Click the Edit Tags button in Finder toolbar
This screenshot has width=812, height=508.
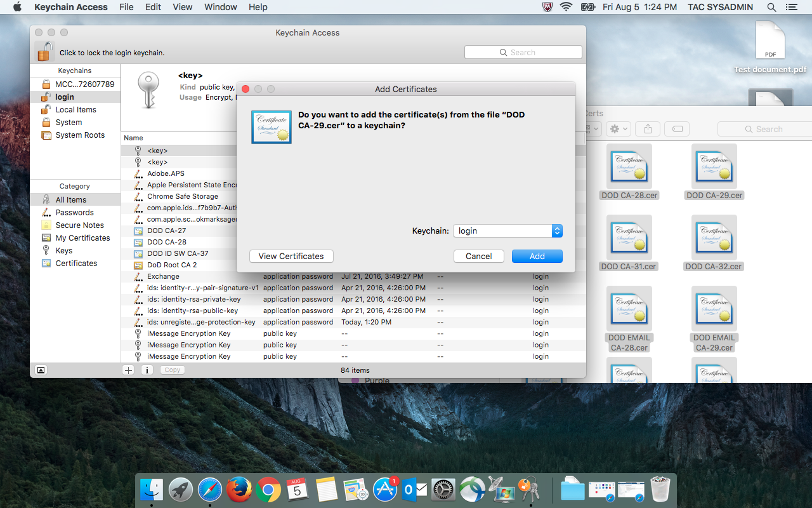coord(677,129)
